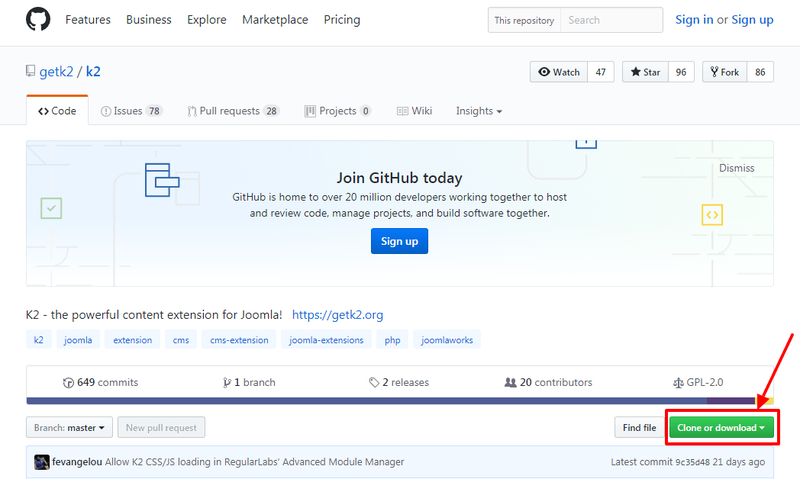Click the repository book icon beside getk2

tap(31, 71)
